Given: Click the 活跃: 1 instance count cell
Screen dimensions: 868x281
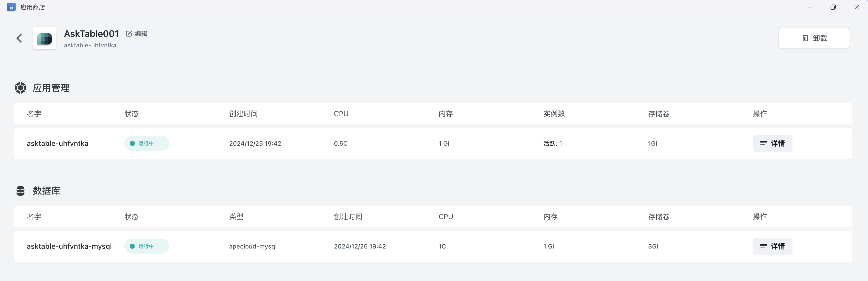Looking at the screenshot, I should click(553, 144).
